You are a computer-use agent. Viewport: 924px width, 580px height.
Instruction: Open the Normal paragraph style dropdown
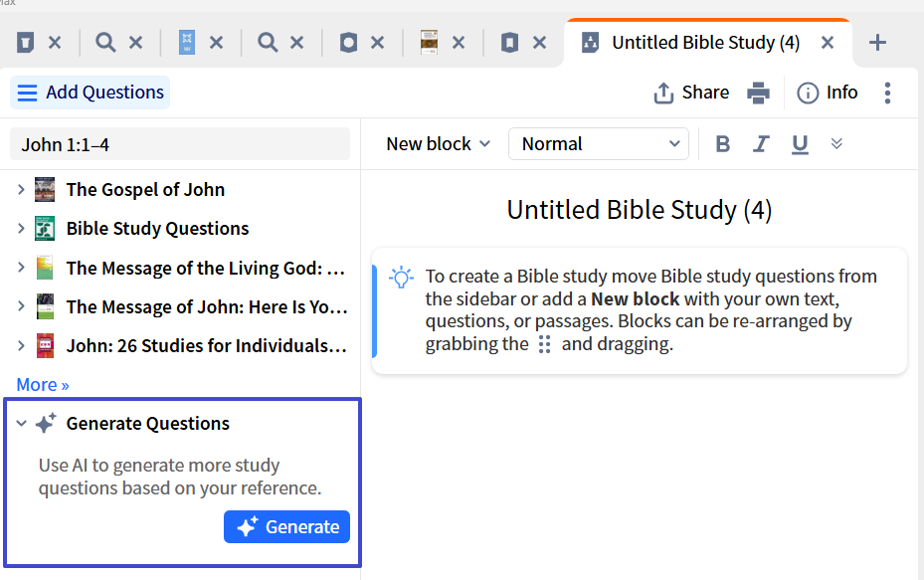click(598, 144)
